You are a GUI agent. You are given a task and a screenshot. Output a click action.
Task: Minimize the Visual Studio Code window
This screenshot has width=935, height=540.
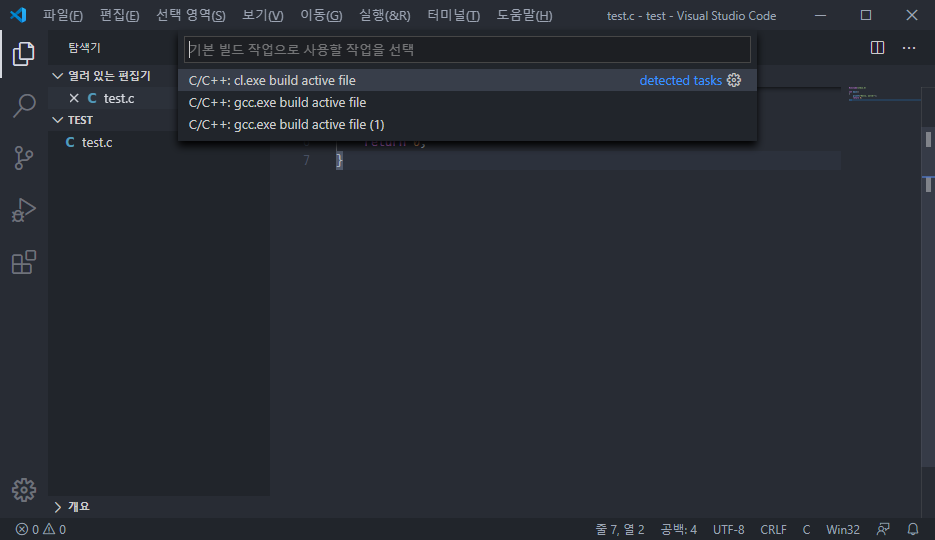click(x=821, y=15)
